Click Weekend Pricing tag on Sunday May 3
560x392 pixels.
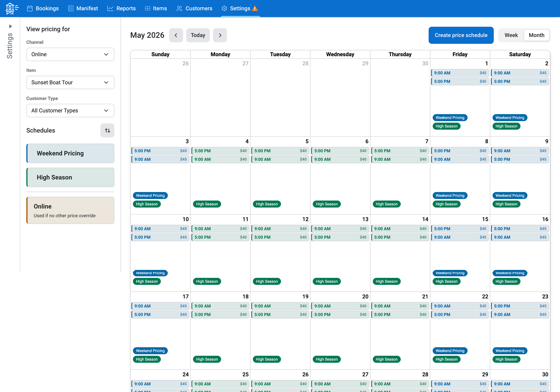click(x=150, y=195)
